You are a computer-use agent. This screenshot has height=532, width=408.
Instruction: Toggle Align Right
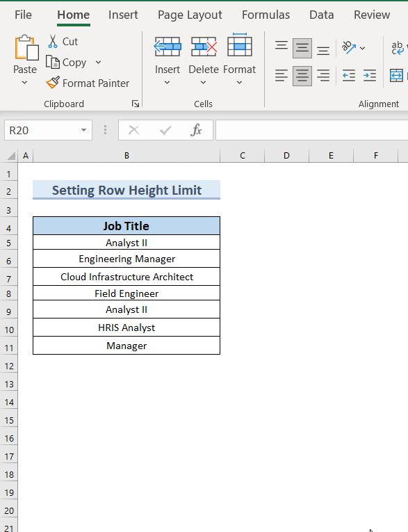[323, 75]
